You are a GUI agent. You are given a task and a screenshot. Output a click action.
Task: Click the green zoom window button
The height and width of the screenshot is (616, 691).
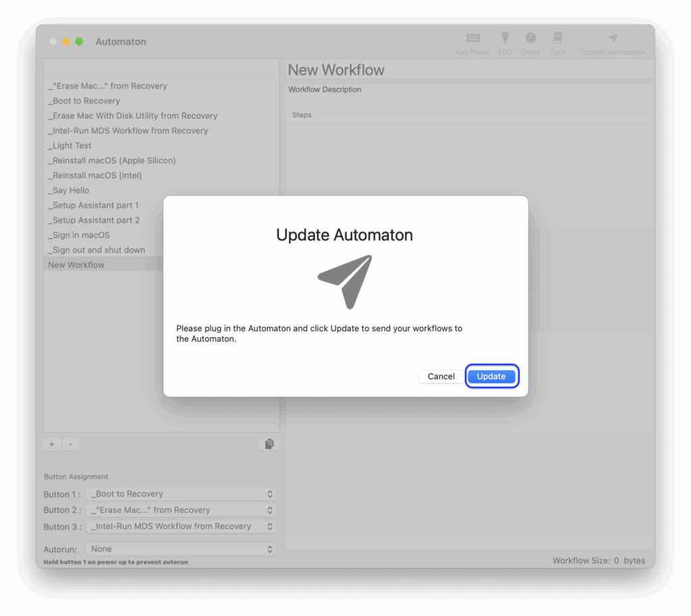(x=80, y=41)
